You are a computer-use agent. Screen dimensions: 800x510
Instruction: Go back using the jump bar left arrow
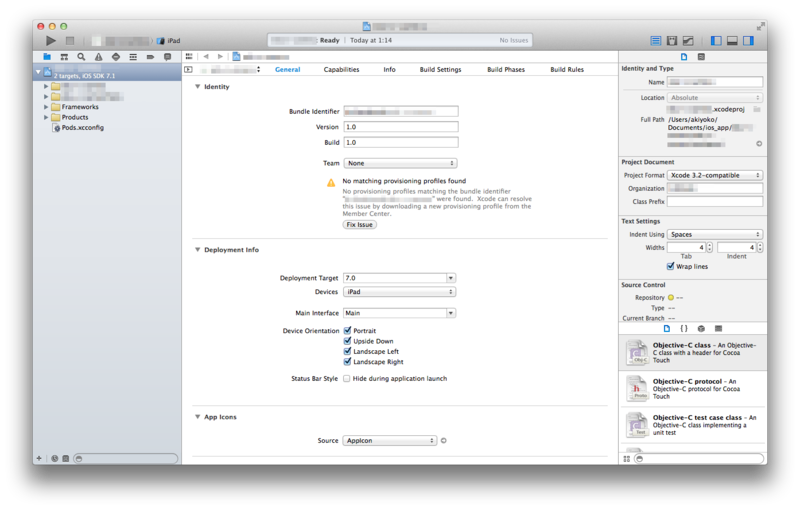pyautogui.click(x=206, y=57)
